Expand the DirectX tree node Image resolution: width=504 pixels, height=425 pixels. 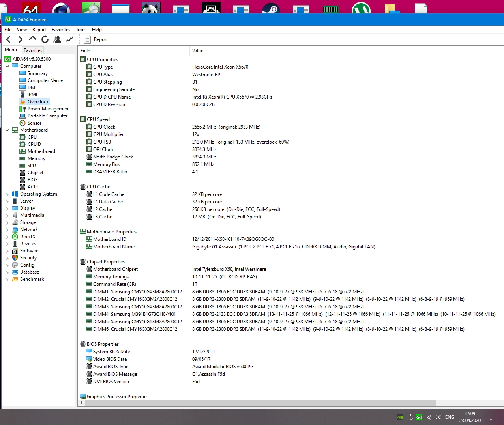(7, 237)
